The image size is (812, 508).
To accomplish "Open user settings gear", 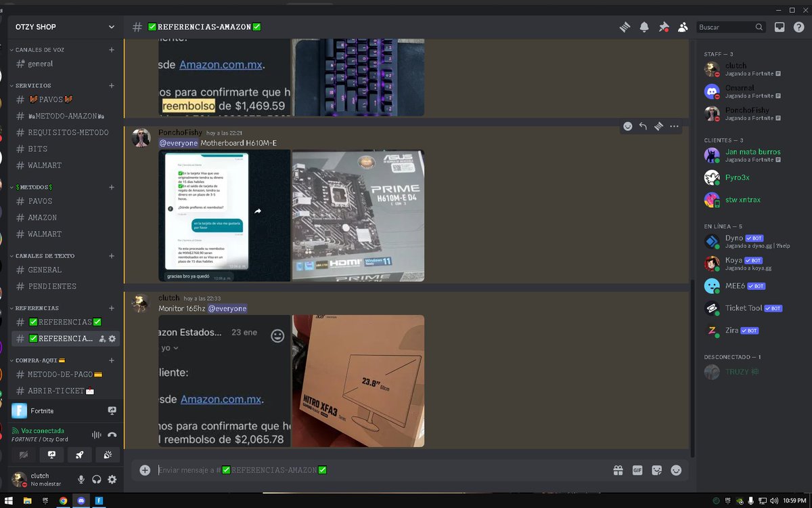I will click(112, 480).
